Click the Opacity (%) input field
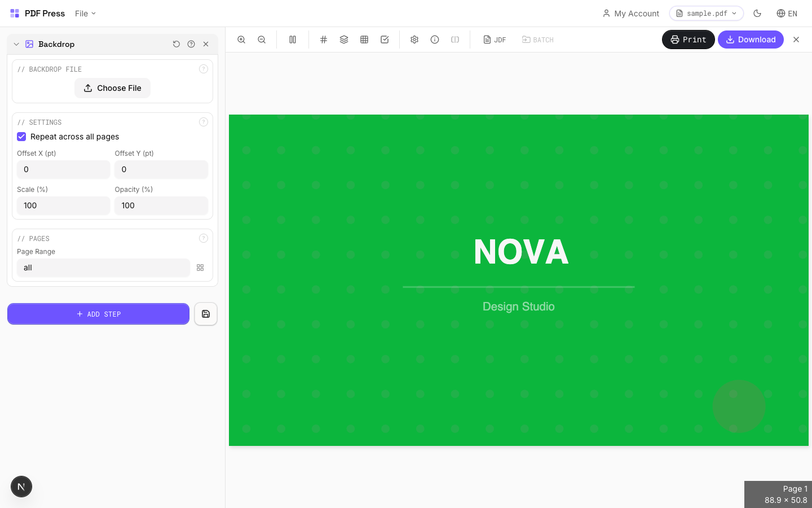 click(x=161, y=205)
